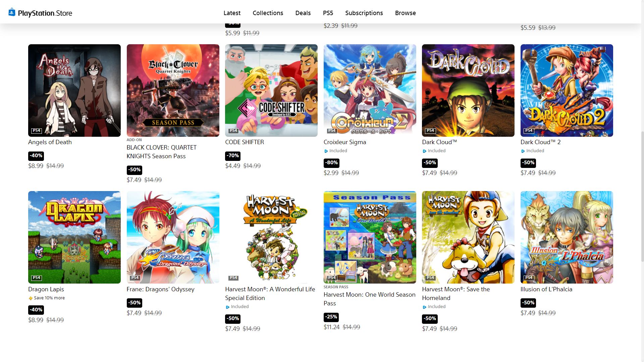The width and height of the screenshot is (644, 362).
Task: Click PS Plus Included icon under Harvest Moon Homeland
Action: 424,307
